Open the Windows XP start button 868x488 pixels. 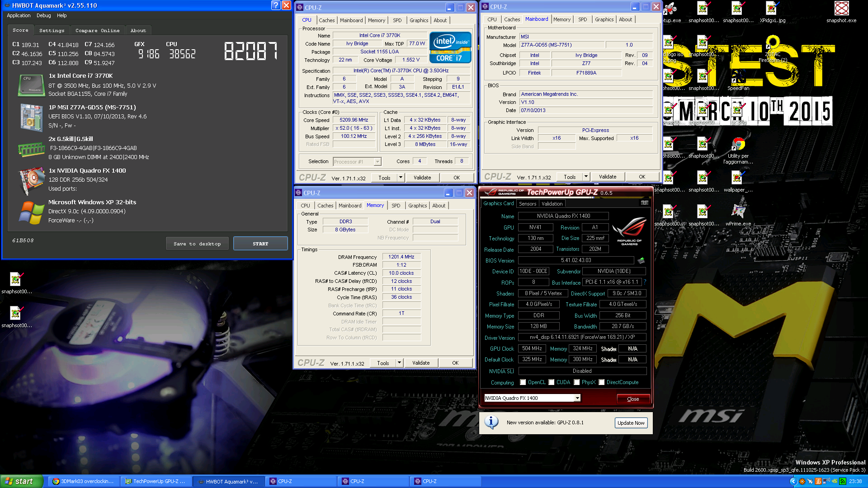point(22,481)
